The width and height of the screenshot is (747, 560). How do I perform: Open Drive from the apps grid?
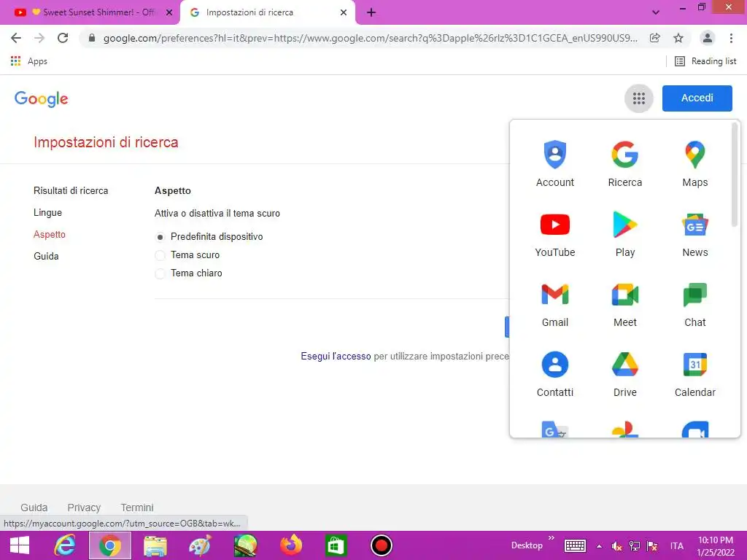625,374
